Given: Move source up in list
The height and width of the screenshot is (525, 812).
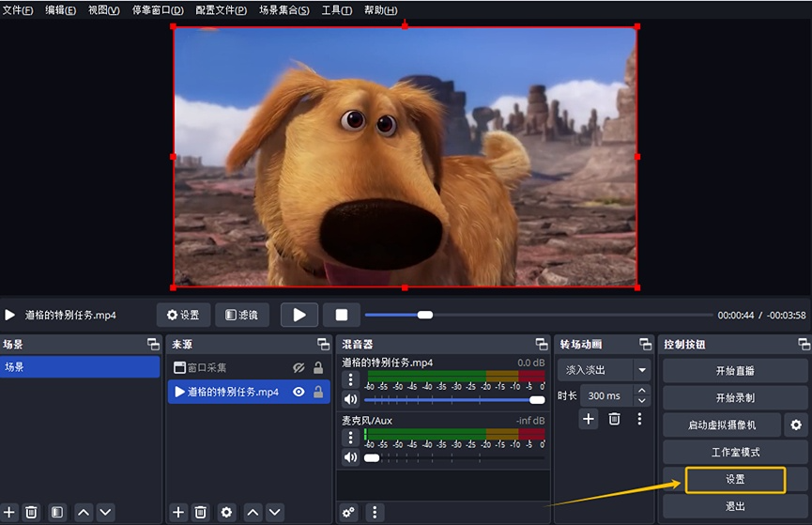Looking at the screenshot, I should pyautogui.click(x=253, y=512).
